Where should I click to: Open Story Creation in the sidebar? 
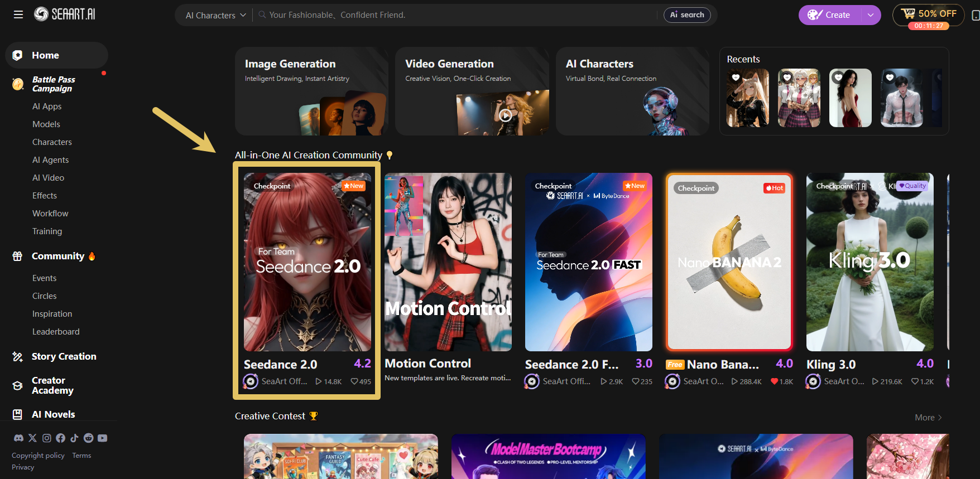[64, 356]
